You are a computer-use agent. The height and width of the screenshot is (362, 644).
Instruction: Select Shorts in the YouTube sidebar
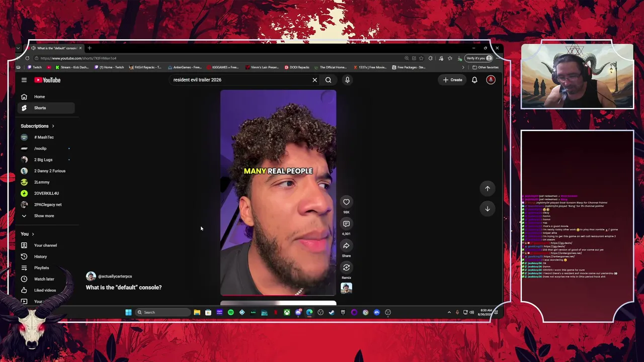coord(47,108)
